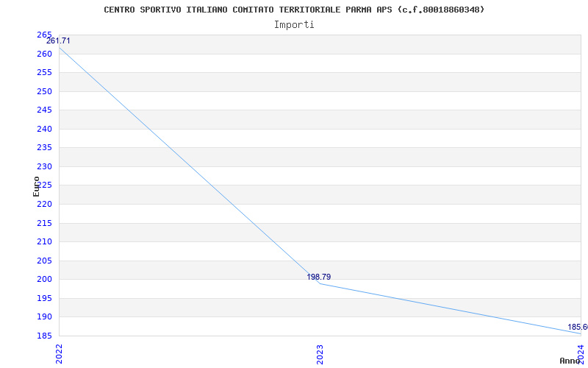This screenshot has width=588, height=368.
Task: Click the 220 y-axis tick label
Action: (44, 205)
